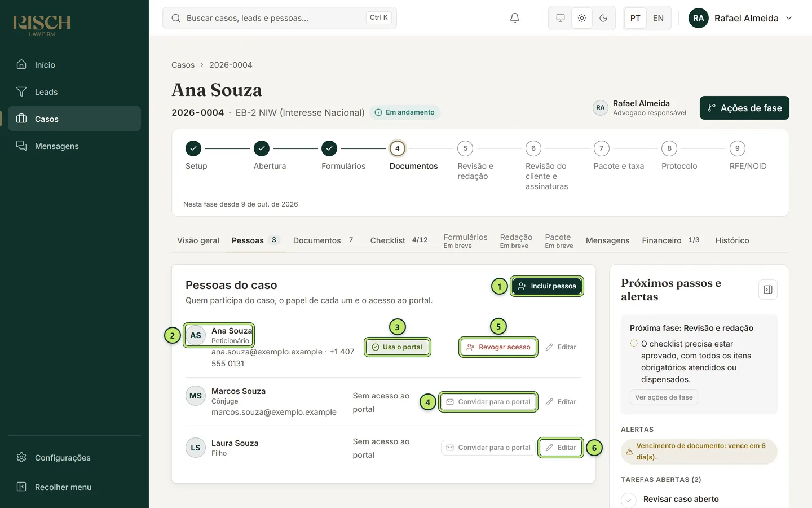The image size is (812, 508).
Task: Click the completed Abertura step checkmark
Action: pyautogui.click(x=262, y=148)
